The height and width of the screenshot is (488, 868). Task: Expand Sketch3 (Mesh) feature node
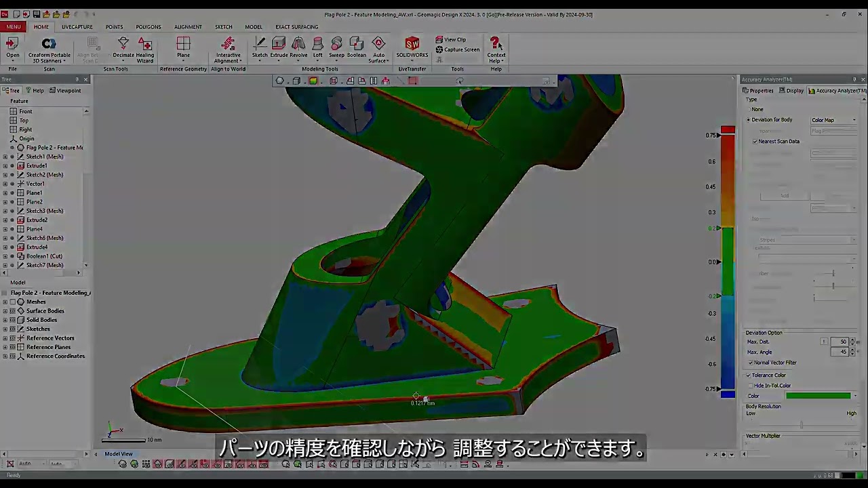5,211
